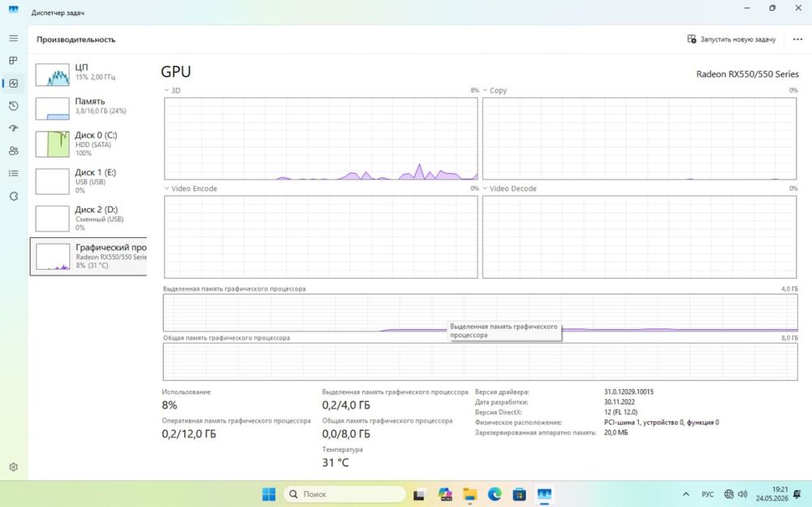Open the Processes page in sidebar

pos(14,61)
